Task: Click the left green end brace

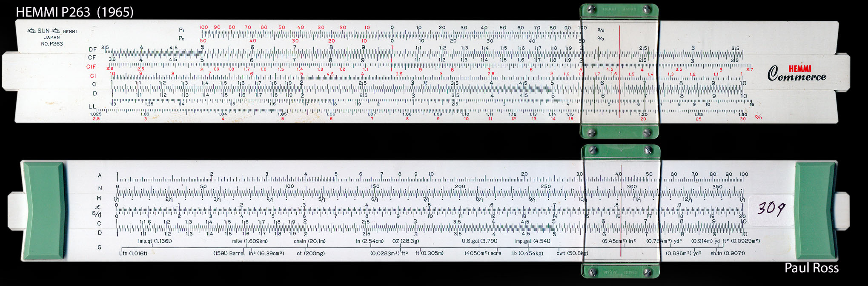Action: pyautogui.click(x=43, y=211)
